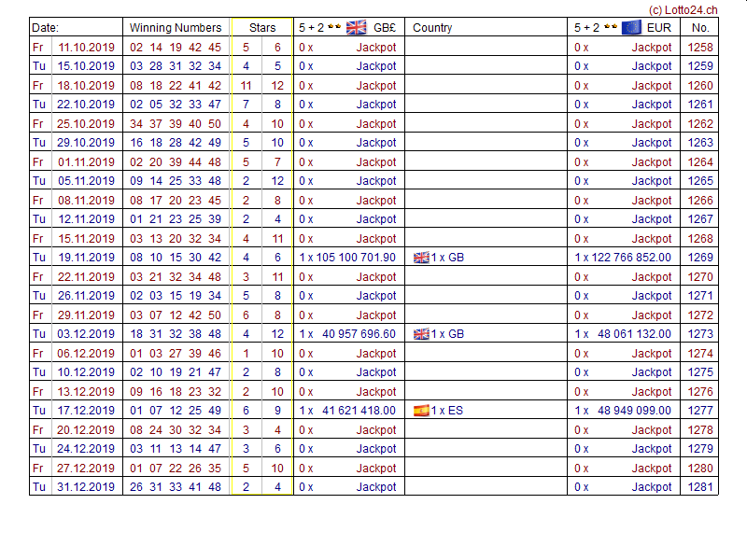Click the date 31.12.2019
Image resolution: width=747 pixels, height=560 pixels.
[x=87, y=487]
